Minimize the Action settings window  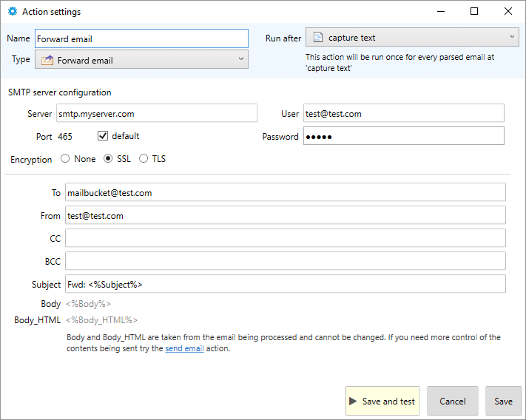pos(441,11)
